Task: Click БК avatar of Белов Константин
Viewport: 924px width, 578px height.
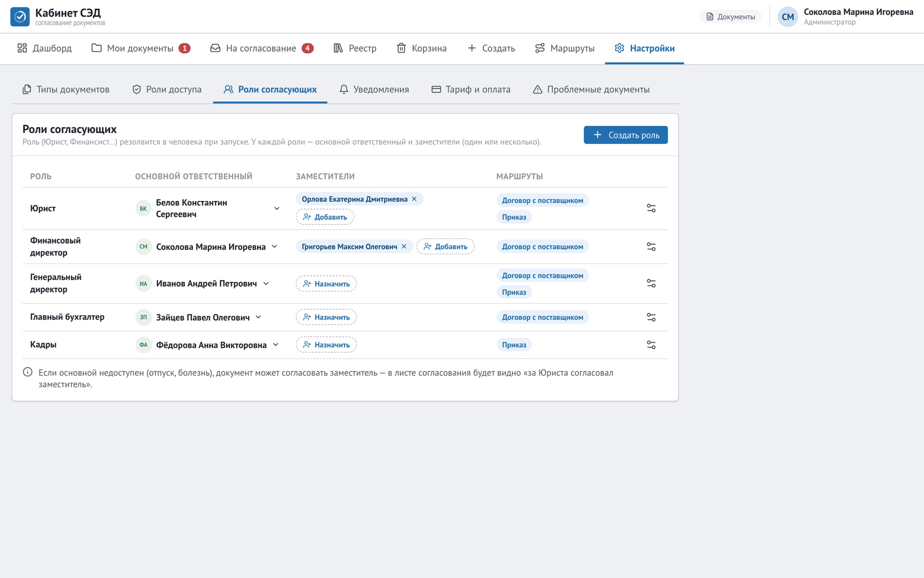Action: (x=143, y=209)
